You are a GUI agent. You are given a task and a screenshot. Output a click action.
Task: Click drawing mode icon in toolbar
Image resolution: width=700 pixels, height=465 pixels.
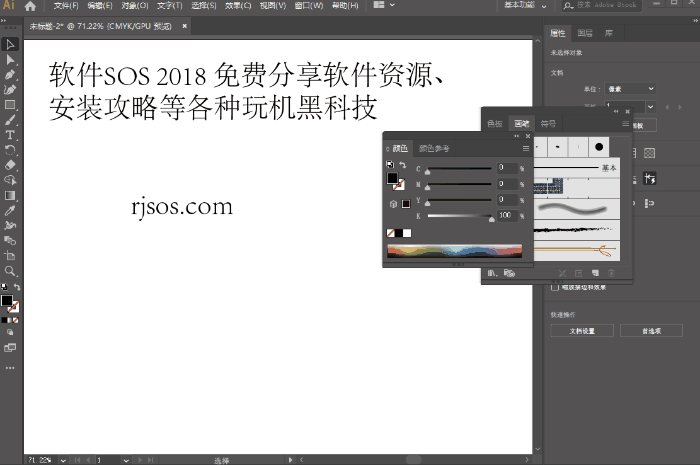click(x=10, y=332)
